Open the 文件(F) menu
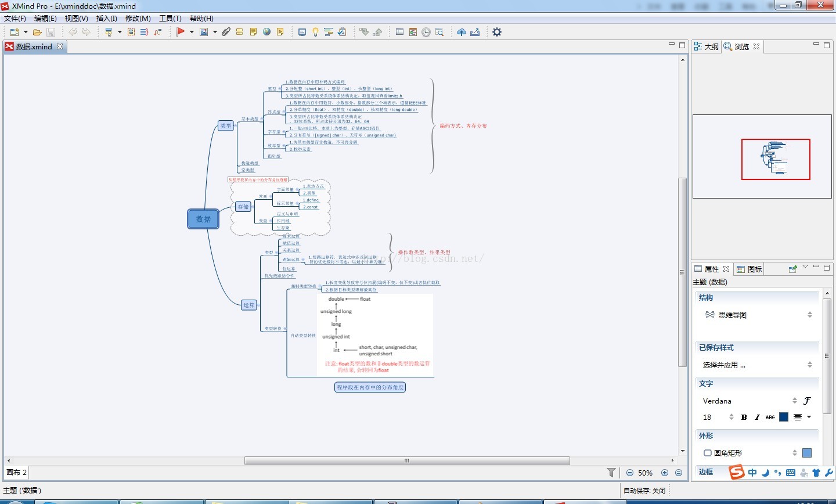 [x=15, y=19]
